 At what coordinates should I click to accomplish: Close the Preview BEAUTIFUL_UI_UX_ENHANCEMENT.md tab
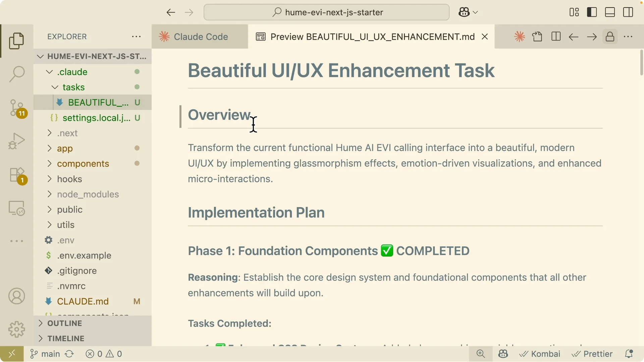click(x=485, y=37)
